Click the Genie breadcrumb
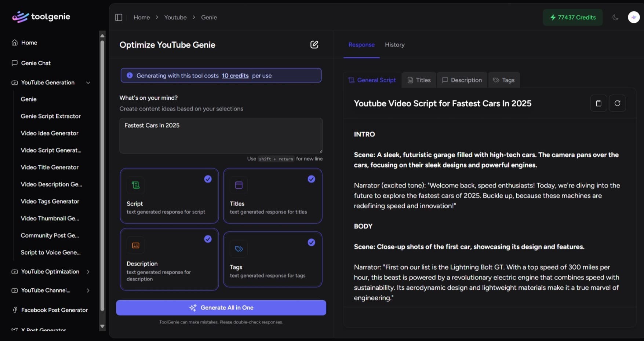 pos(209,17)
